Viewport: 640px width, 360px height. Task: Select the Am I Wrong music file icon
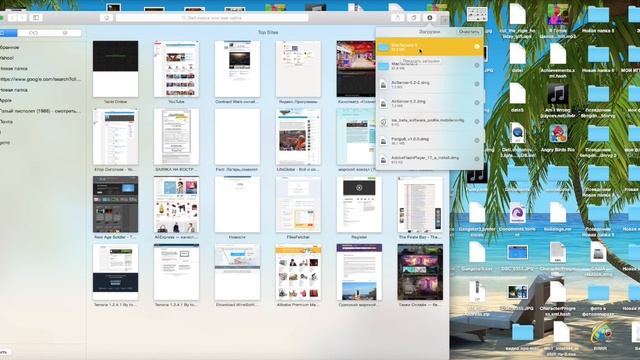pos(558,94)
